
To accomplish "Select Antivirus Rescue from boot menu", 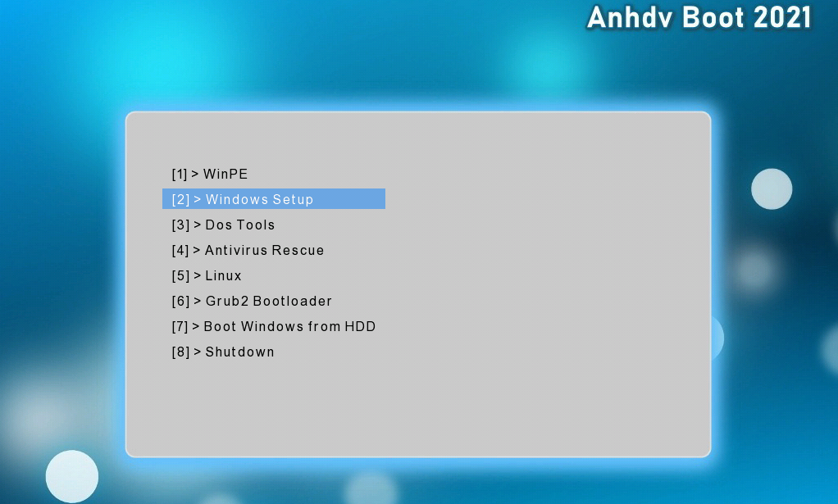I will (248, 251).
